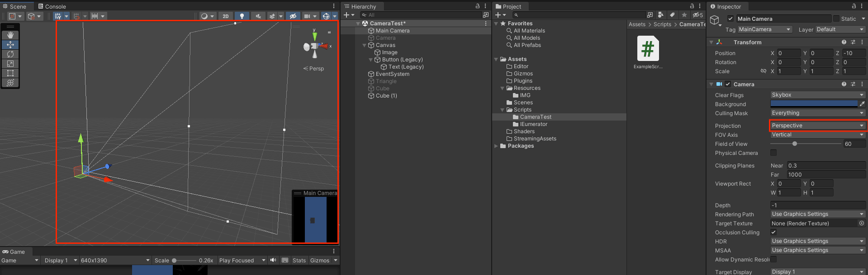Collapse the Canvas object in Hierarchy
This screenshot has width=868, height=275.
(365, 45)
